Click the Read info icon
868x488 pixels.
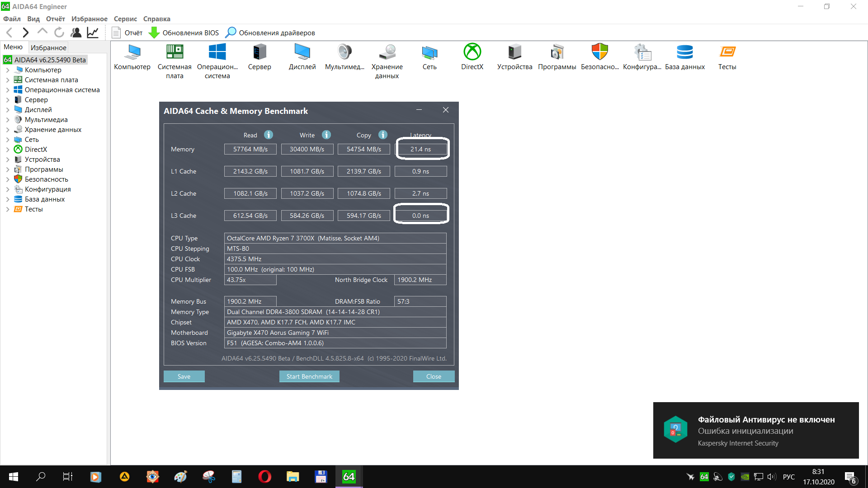tap(269, 135)
